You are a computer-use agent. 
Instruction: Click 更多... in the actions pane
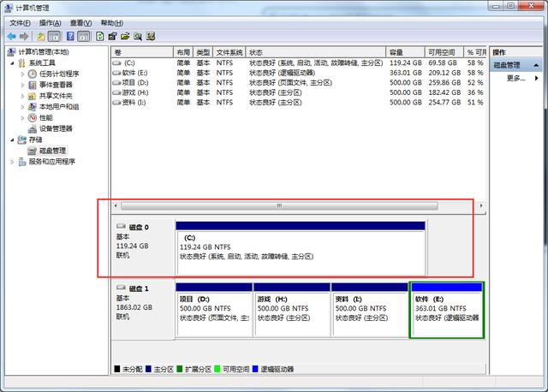coord(515,78)
